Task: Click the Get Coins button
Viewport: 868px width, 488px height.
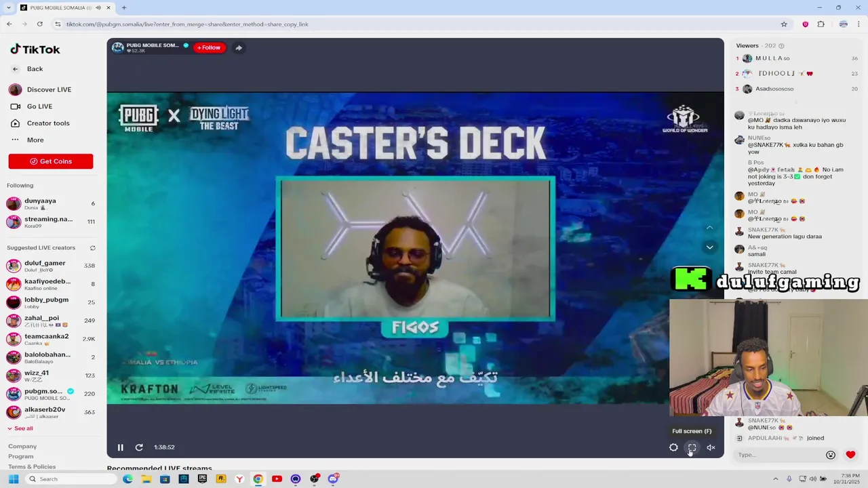Action: 51,161
